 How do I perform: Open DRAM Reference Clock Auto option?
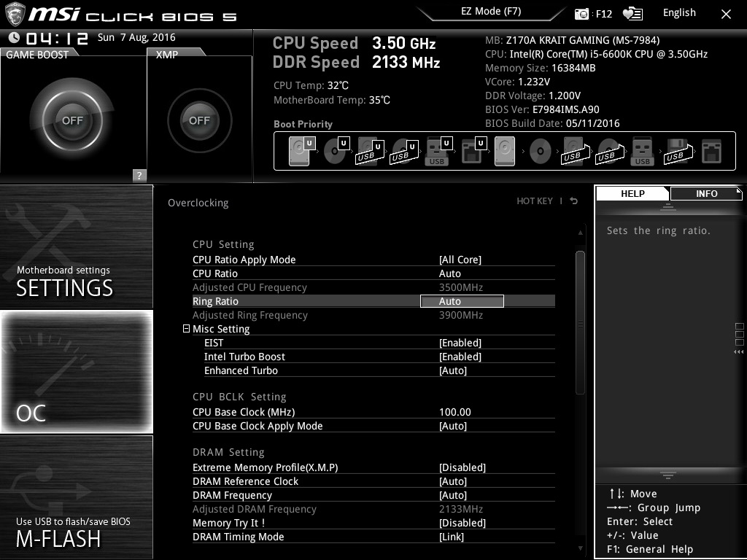452,481
